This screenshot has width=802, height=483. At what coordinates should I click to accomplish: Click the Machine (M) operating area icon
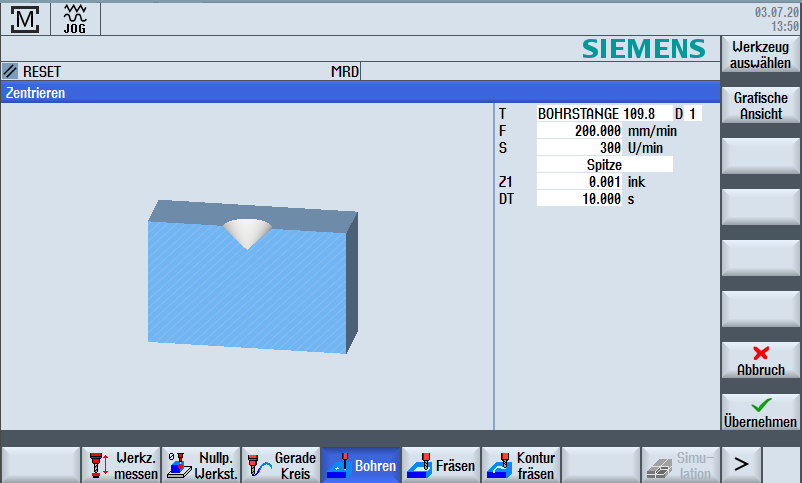[x=25, y=19]
